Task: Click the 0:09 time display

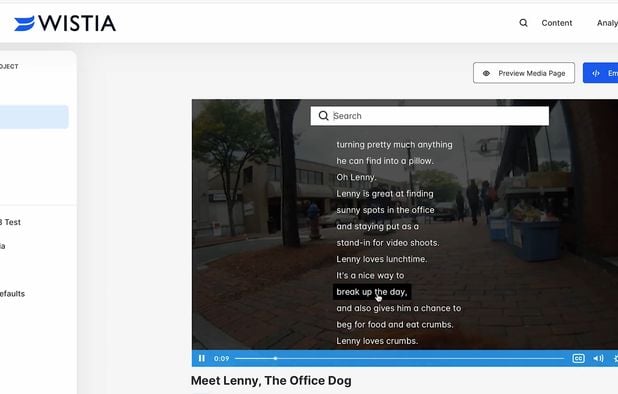Action: [x=222, y=359]
